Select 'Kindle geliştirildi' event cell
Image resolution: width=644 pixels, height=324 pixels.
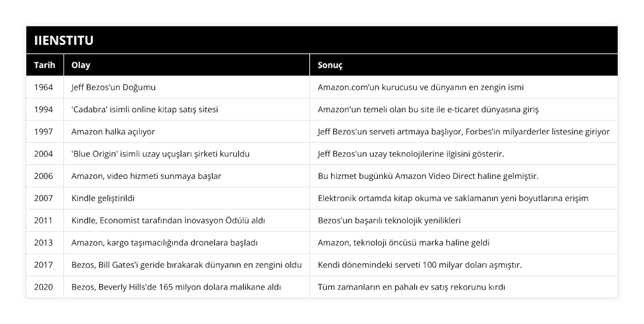103,198
